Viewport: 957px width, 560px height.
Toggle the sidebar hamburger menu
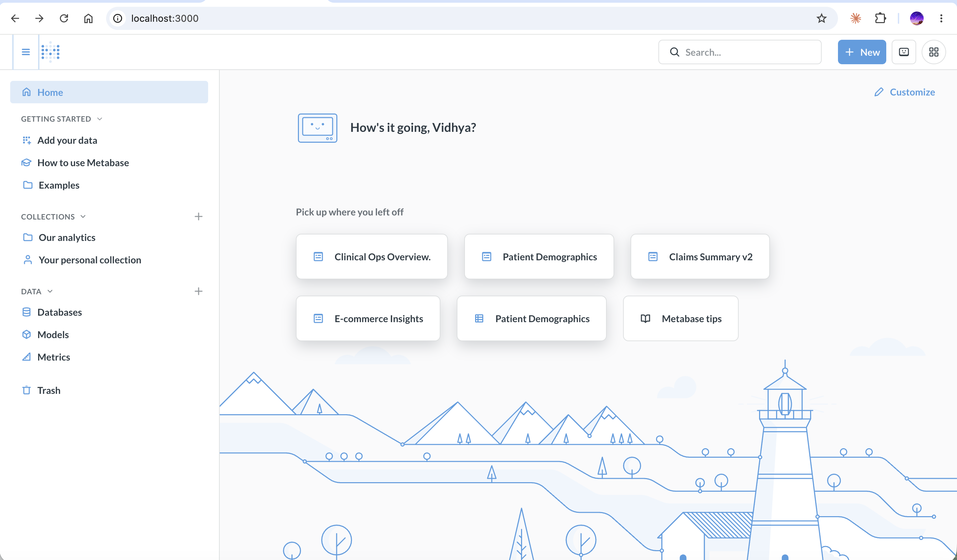tap(26, 52)
